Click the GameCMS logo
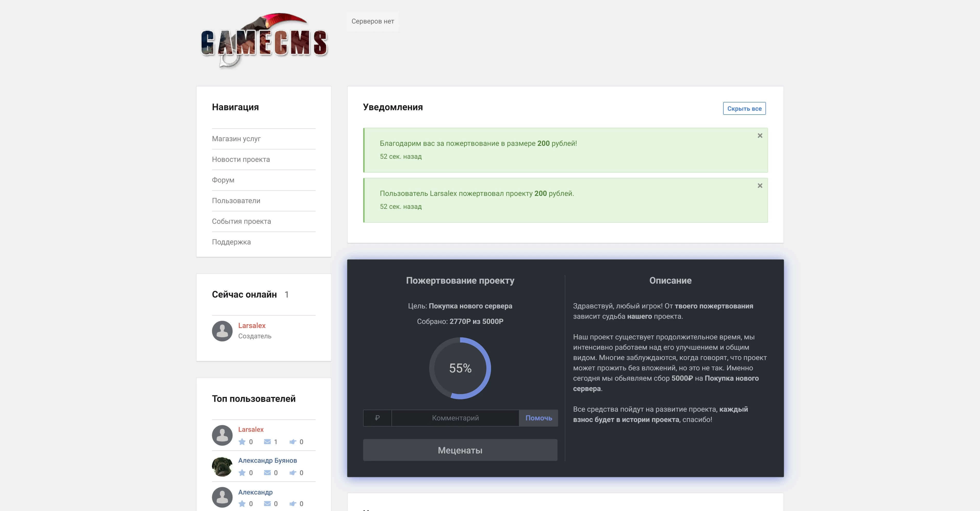The image size is (980, 511). [x=264, y=41]
